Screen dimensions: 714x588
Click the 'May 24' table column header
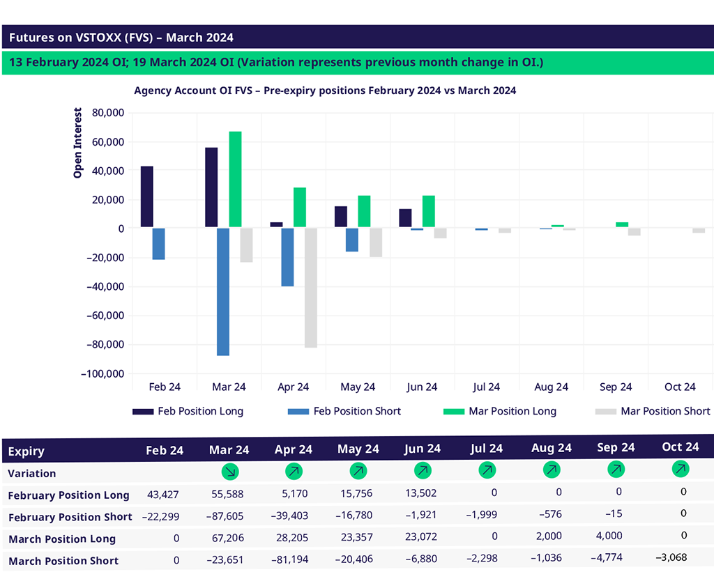pos(358,449)
